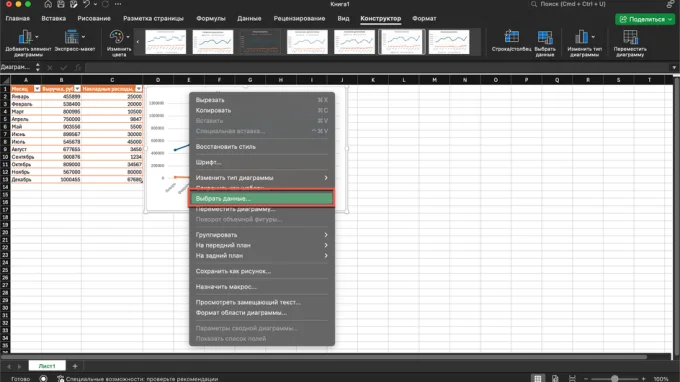680x382 pixels.
Task: Select the last chart style thumbnail
Action: coord(449,42)
